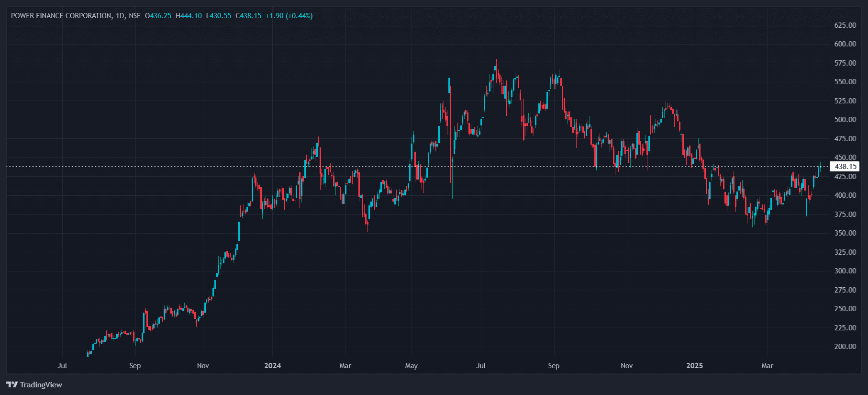Select the high value H444.10
The width and height of the screenshot is (868, 395).
189,16
